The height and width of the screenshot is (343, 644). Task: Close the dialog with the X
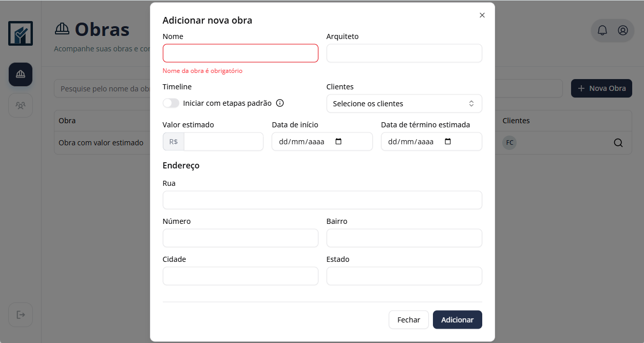point(482,15)
